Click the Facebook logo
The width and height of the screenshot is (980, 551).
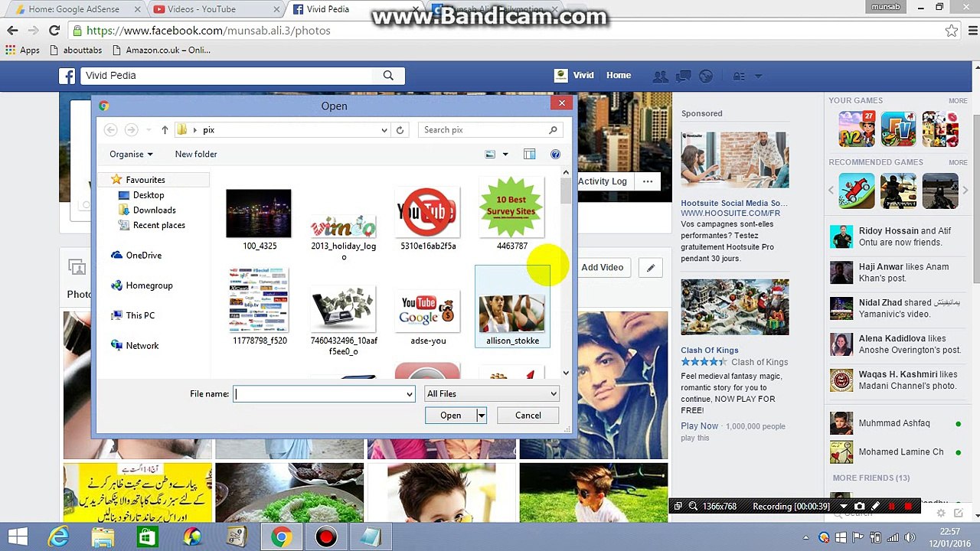[x=67, y=76]
